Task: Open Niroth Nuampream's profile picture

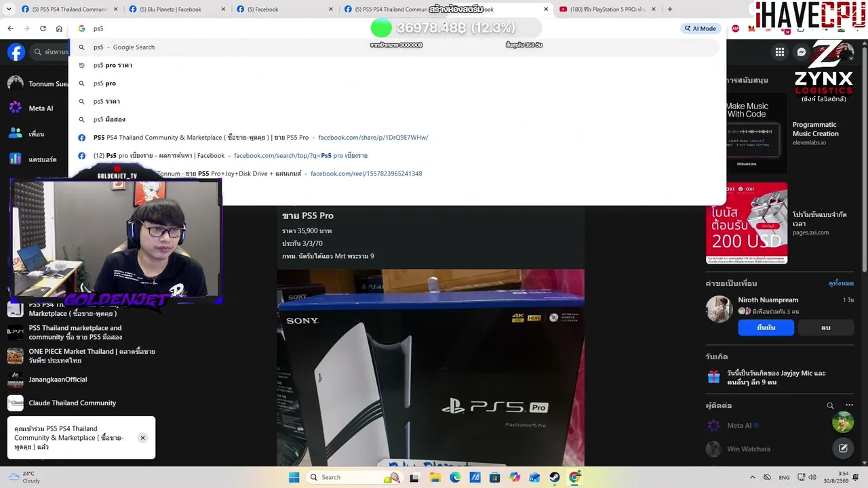Action: [x=719, y=309]
